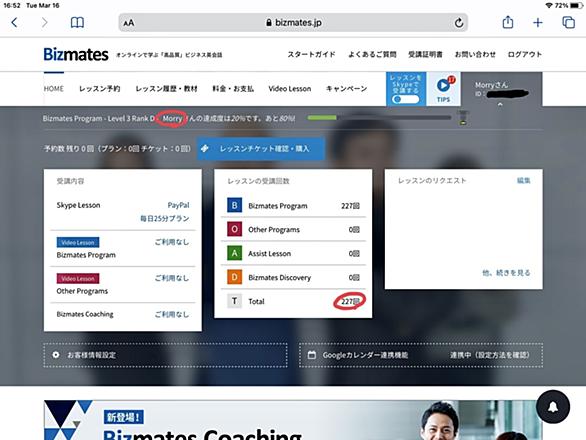Tap the Safari back arrow
586x440 pixels.
(x=14, y=22)
